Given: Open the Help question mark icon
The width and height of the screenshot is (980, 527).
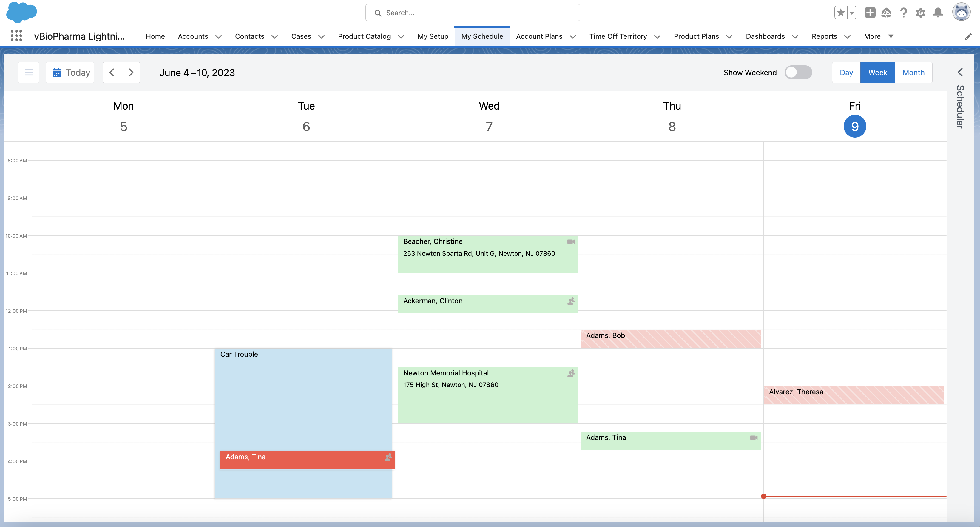Looking at the screenshot, I should [904, 13].
